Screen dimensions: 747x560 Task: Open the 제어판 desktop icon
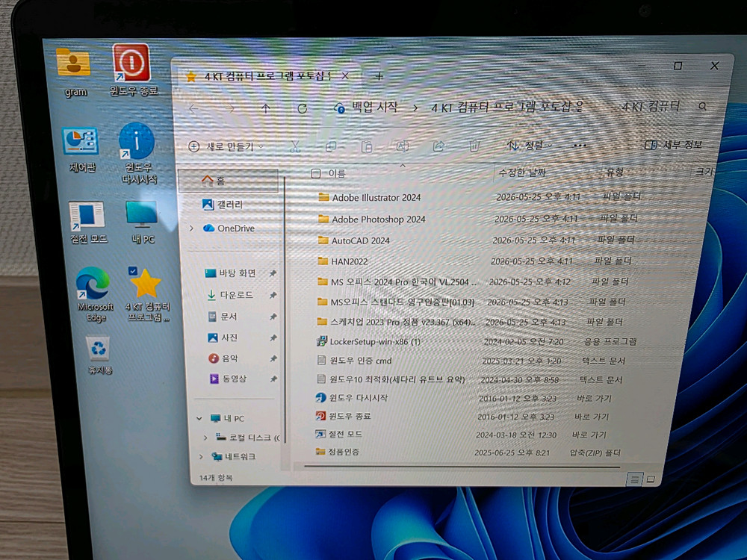click(81, 149)
